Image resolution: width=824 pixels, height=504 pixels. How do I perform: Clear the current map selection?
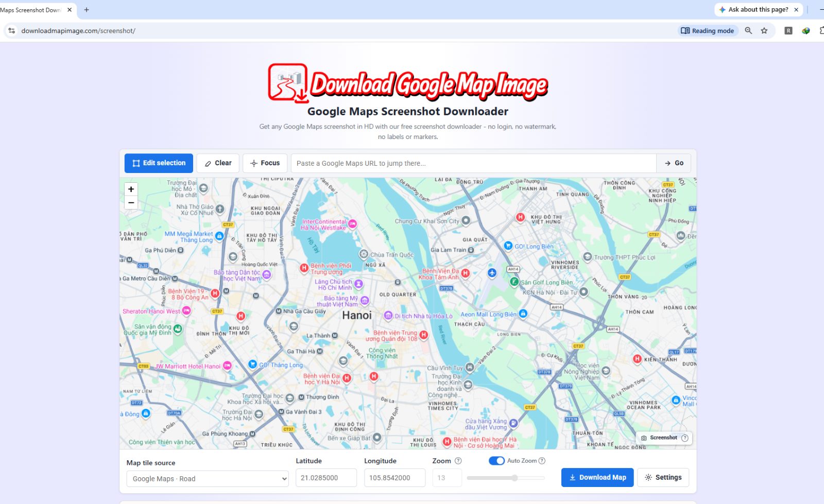218,163
